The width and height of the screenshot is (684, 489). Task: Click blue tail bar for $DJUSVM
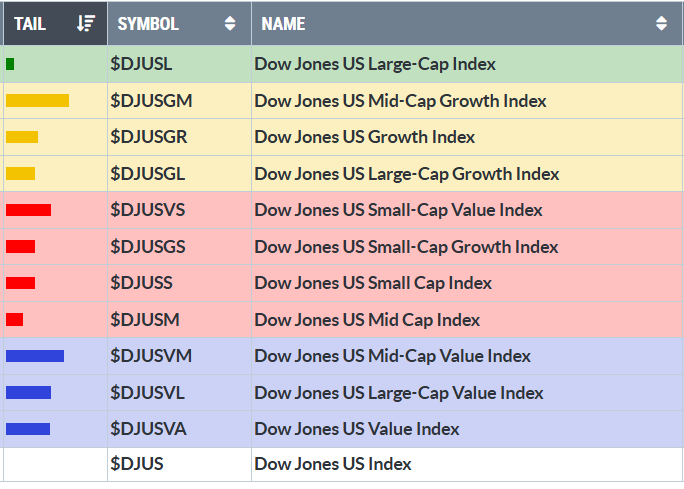(x=35, y=356)
